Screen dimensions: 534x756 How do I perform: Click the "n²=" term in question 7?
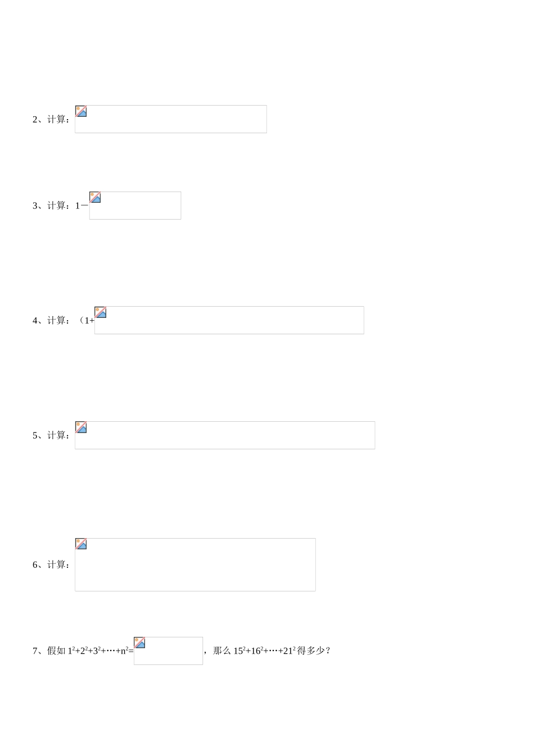[x=127, y=651]
